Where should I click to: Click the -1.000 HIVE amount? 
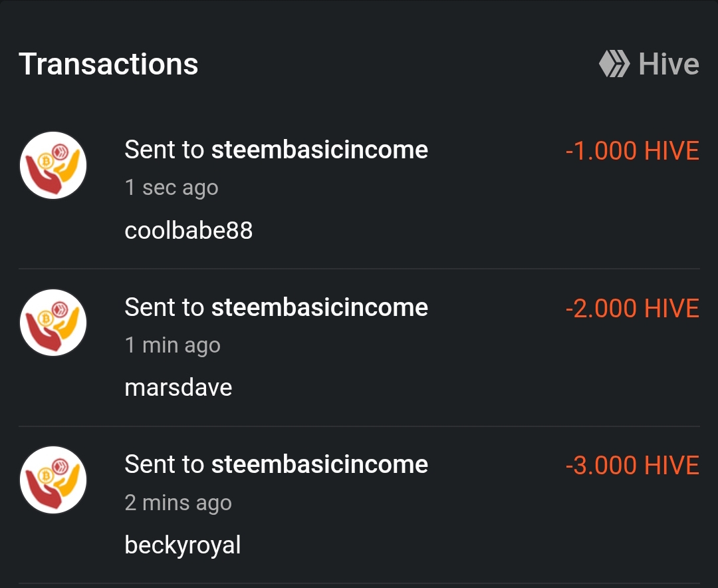632,151
